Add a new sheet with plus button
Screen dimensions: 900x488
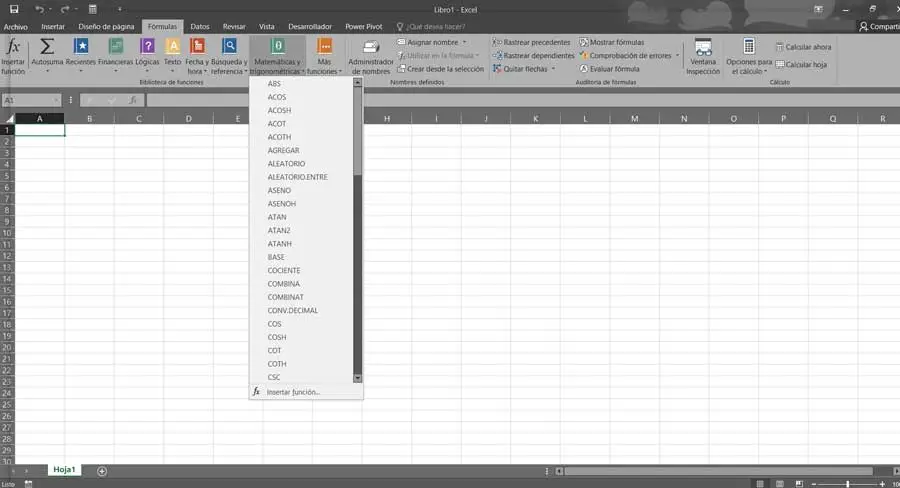click(102, 471)
